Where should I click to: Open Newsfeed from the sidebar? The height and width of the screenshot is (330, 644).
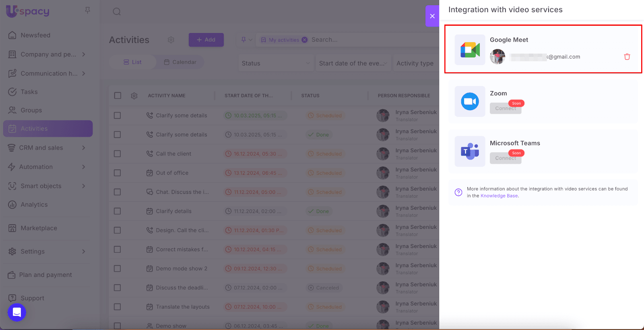pos(35,35)
